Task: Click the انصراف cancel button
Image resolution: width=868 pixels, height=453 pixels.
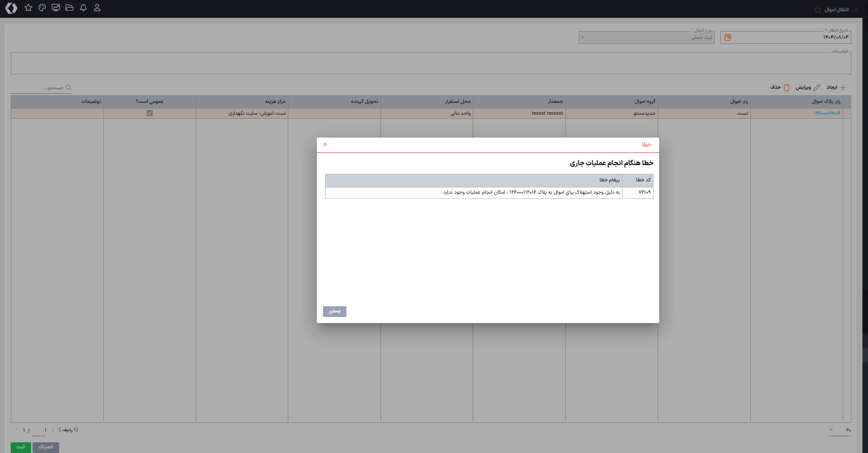Action: coord(46,447)
